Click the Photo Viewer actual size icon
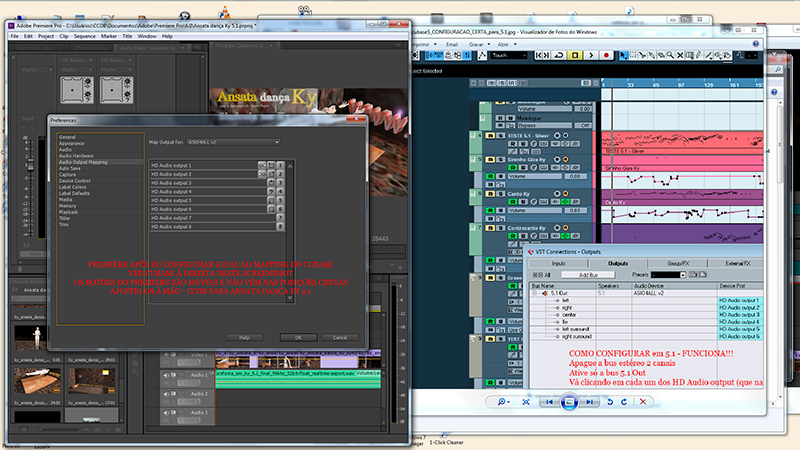This screenshot has height=450, width=800. [x=526, y=401]
